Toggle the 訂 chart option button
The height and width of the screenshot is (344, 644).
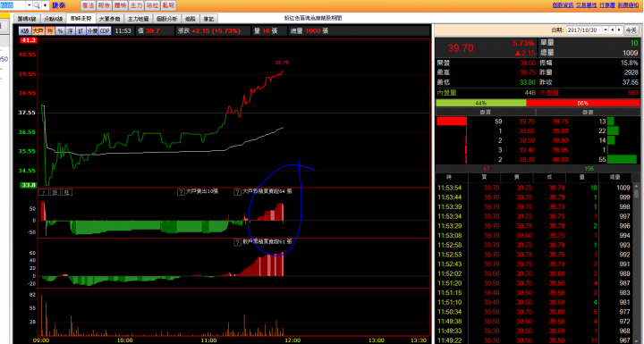point(80,31)
